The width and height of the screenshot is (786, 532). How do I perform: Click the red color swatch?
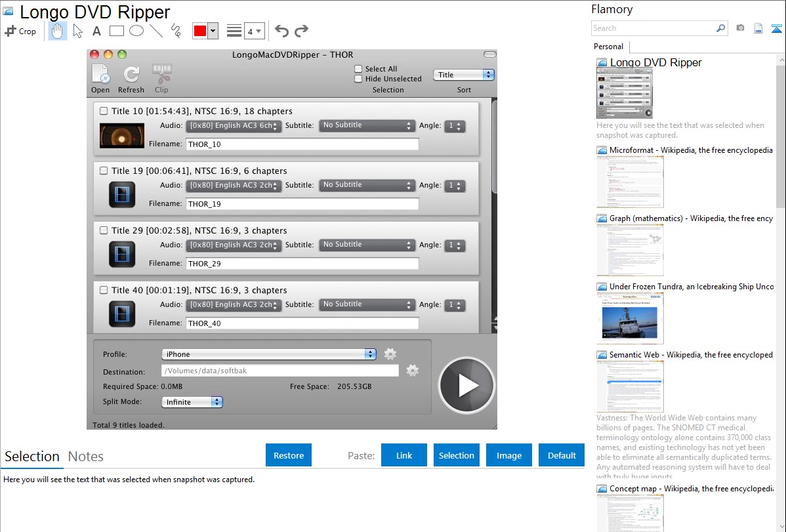tap(200, 31)
